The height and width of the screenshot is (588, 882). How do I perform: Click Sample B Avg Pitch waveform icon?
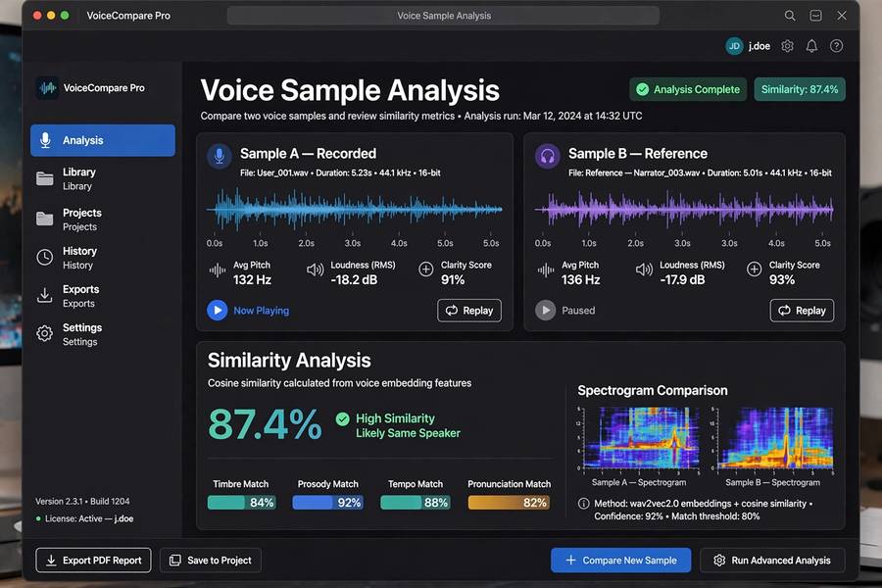pyautogui.click(x=545, y=270)
